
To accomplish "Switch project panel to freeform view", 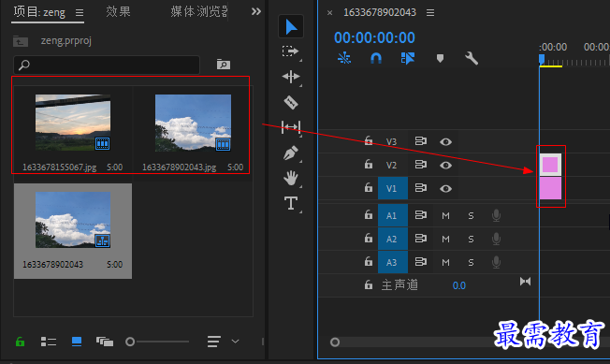I will coord(105,342).
